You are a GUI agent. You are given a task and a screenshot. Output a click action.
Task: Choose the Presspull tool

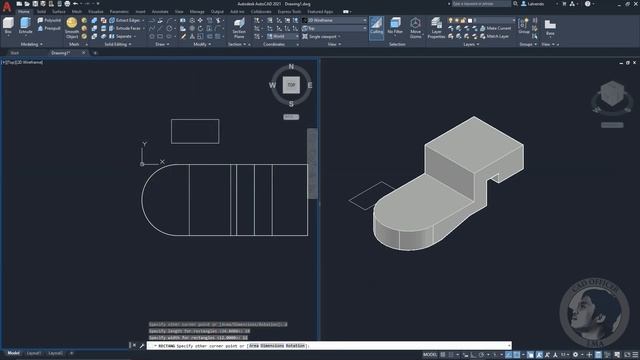click(x=49, y=28)
